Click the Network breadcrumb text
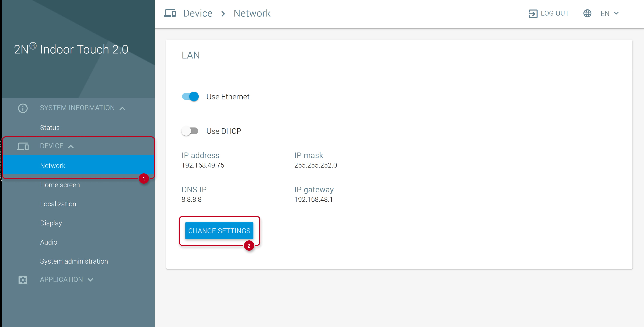Image resolution: width=644 pixels, height=327 pixels. (x=252, y=13)
